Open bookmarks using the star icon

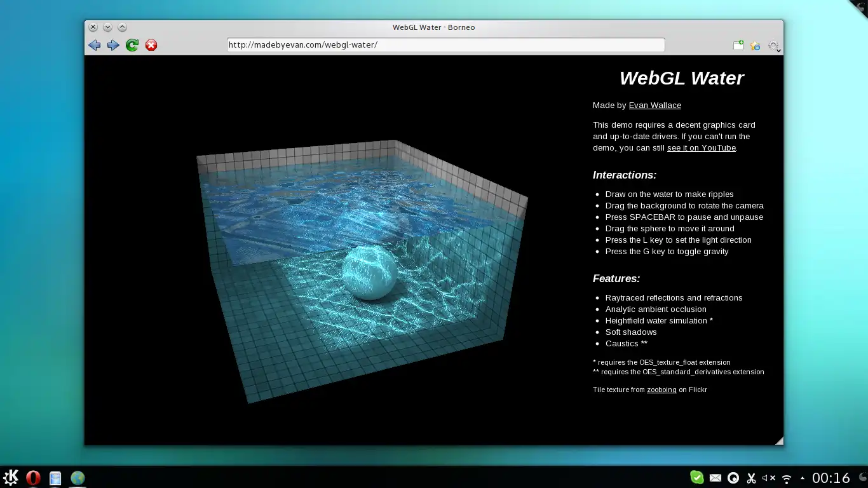[755, 45]
